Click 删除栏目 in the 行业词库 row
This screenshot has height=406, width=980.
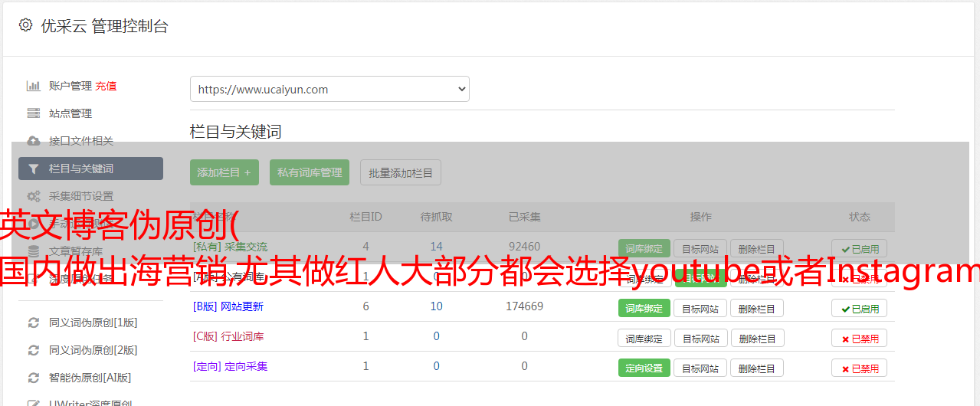click(x=757, y=338)
